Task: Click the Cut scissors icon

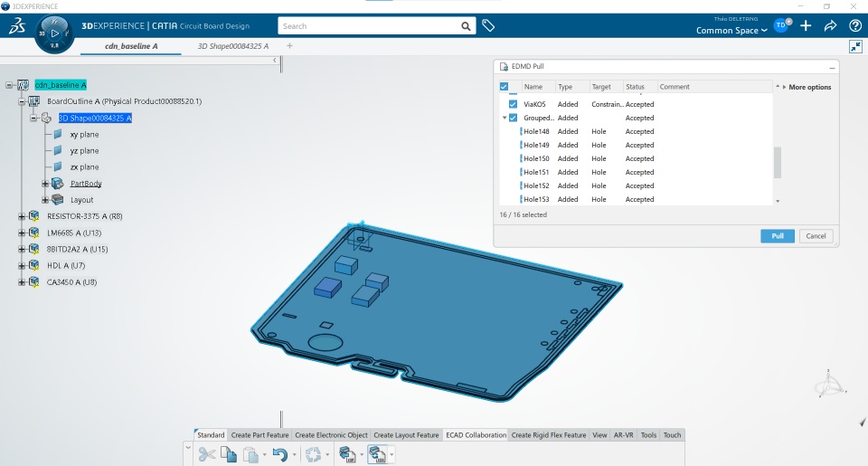Action: [207, 455]
